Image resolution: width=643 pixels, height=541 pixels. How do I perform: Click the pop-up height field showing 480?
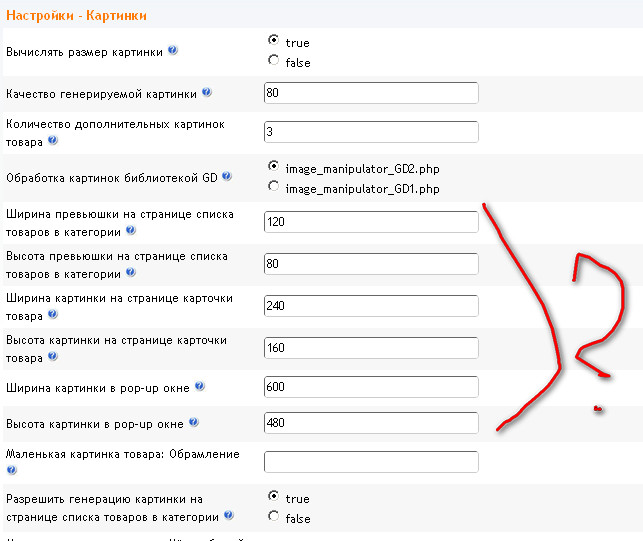[371, 423]
